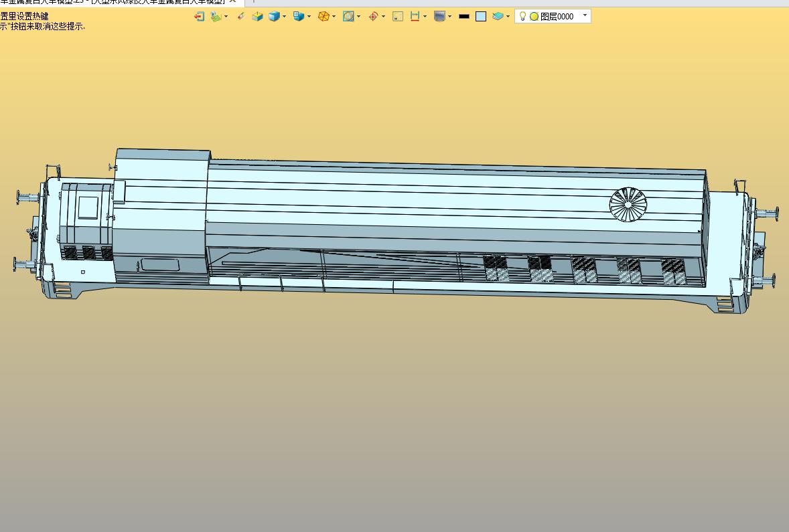Click the blue box view icon
The image size is (789, 532).
click(x=299, y=17)
